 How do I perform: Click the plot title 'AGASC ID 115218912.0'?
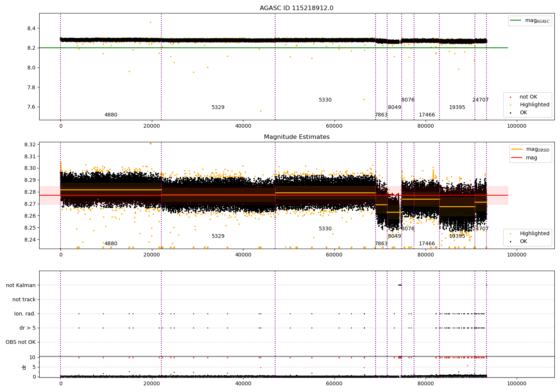[296, 8]
